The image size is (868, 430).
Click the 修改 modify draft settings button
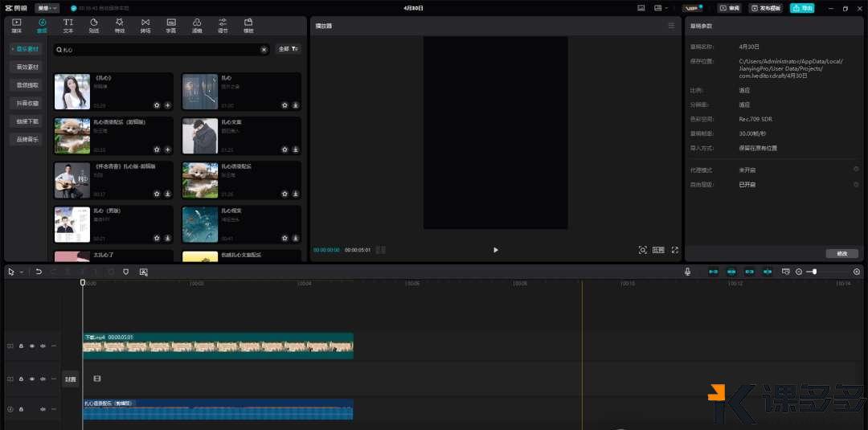tap(842, 253)
